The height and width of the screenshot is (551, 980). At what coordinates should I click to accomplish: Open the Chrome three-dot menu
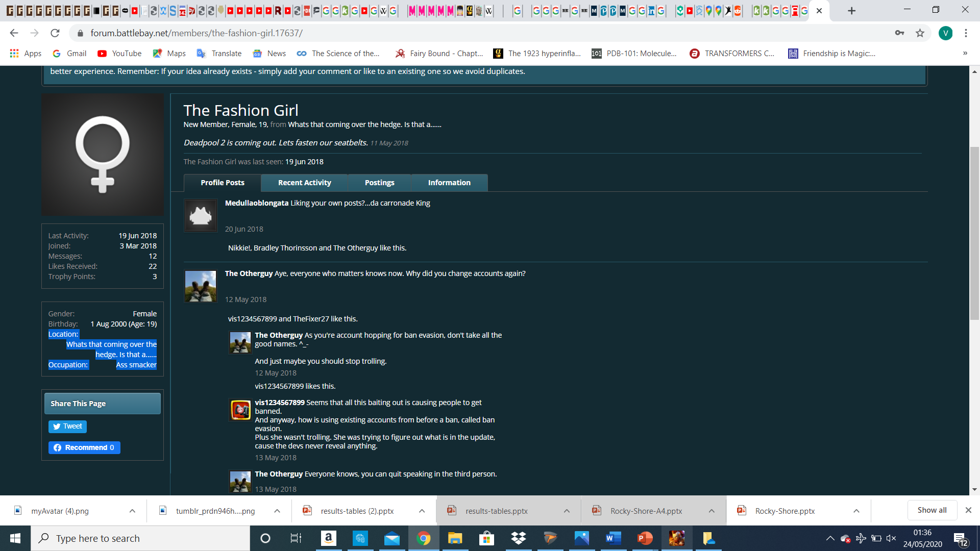pyautogui.click(x=966, y=33)
